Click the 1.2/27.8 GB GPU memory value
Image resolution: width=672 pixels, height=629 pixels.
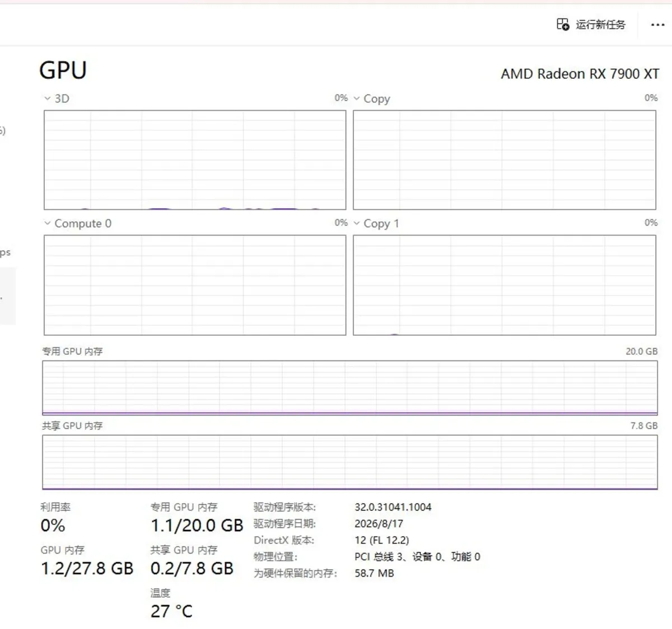[87, 569]
